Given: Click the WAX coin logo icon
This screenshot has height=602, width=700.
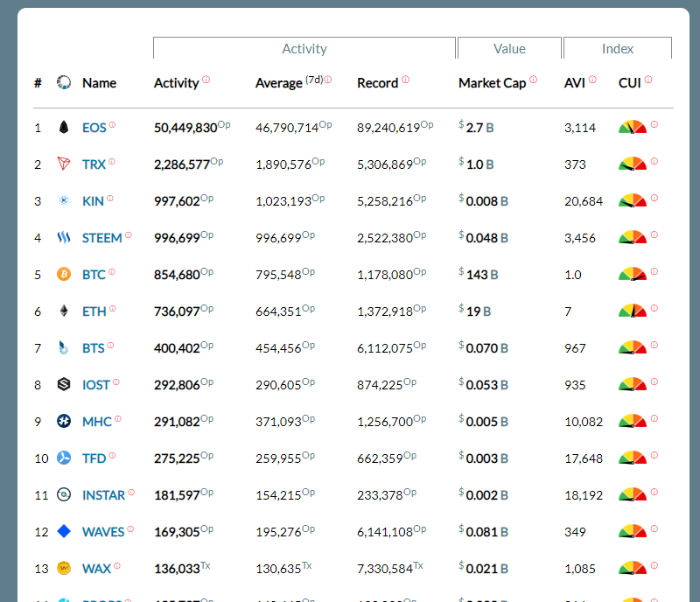Looking at the screenshot, I should tap(64, 568).
